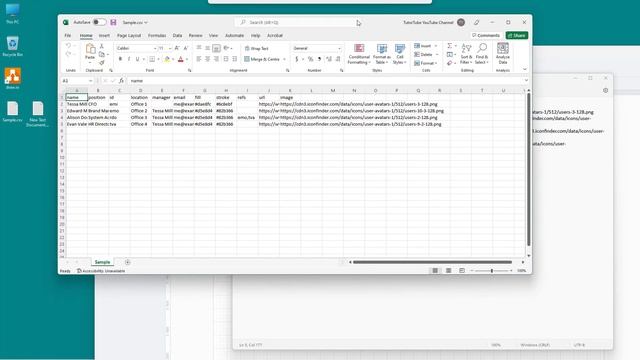Click the Percent Style icon

(311, 59)
